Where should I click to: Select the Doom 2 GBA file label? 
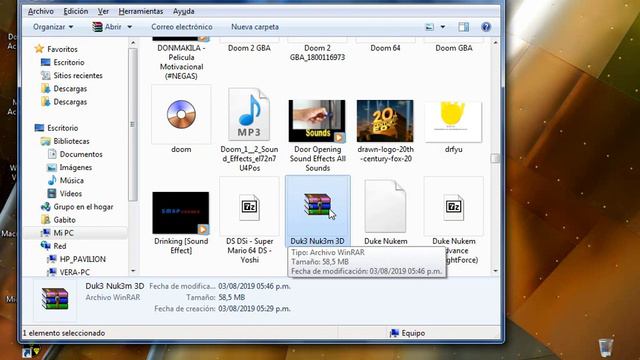coord(249,48)
